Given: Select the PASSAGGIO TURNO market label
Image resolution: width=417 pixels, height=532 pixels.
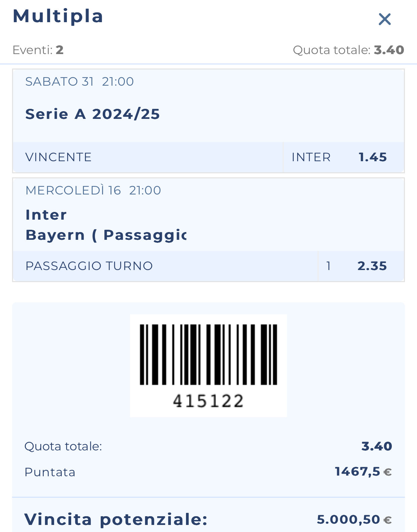Looking at the screenshot, I should pyautogui.click(x=89, y=266).
